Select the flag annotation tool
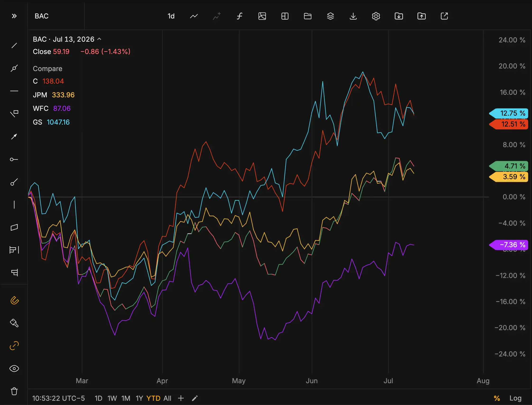This screenshot has height=405, width=532. [x=14, y=113]
